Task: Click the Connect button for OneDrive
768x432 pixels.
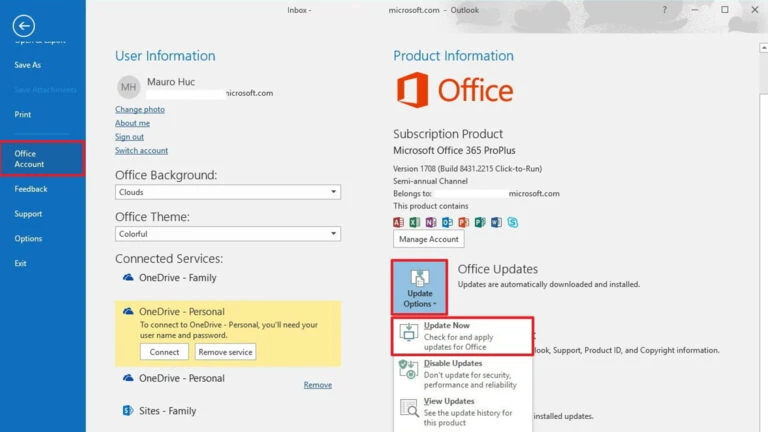Action: [x=164, y=352]
